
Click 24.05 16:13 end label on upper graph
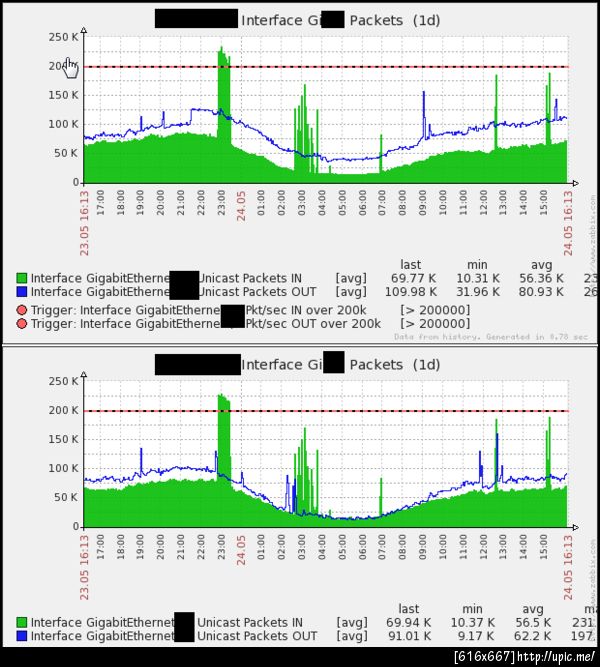coord(568,223)
